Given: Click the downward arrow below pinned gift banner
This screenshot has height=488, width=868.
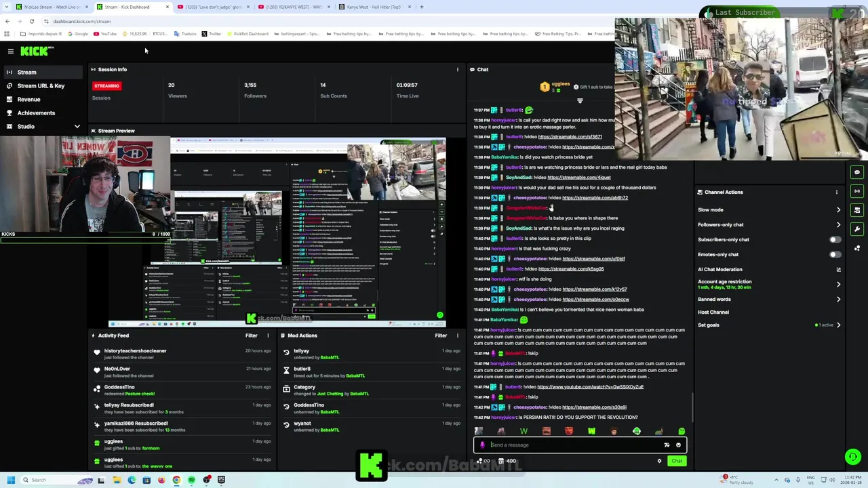Looking at the screenshot, I should pyautogui.click(x=580, y=101).
